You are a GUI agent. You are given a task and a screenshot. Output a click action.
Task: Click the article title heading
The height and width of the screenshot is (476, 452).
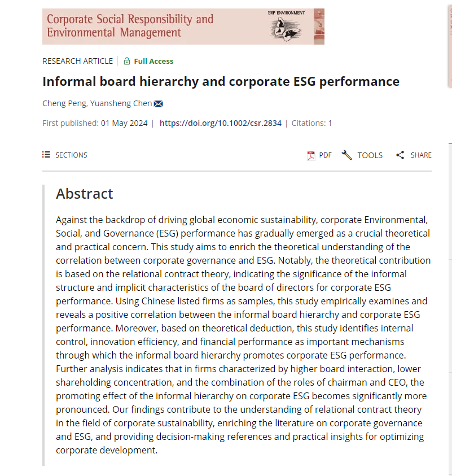pyautogui.click(x=221, y=82)
